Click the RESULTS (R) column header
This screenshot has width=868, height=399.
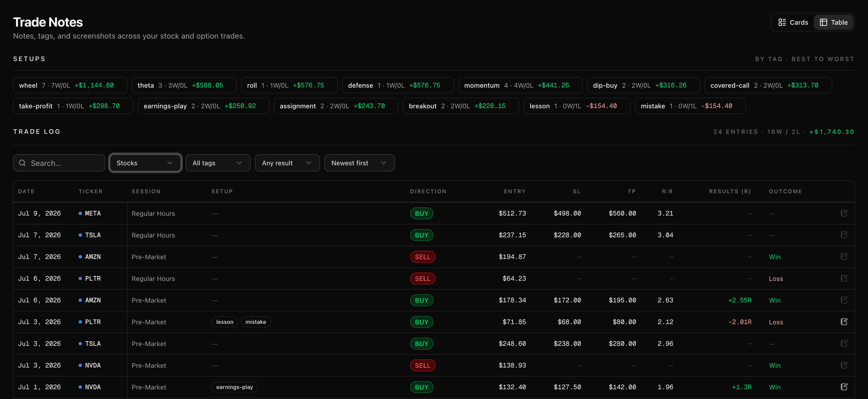[x=730, y=191]
